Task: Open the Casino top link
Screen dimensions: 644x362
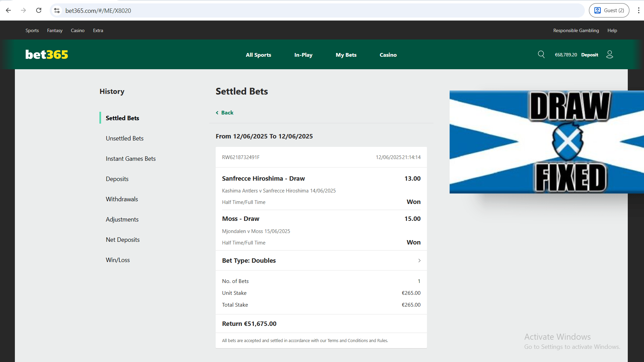Action: tap(78, 30)
